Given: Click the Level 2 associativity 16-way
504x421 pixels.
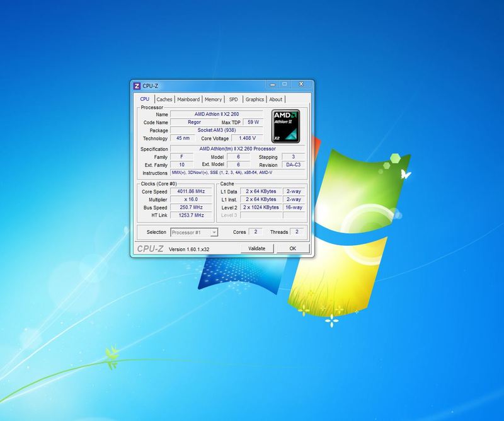Looking at the screenshot, I should (x=294, y=207).
